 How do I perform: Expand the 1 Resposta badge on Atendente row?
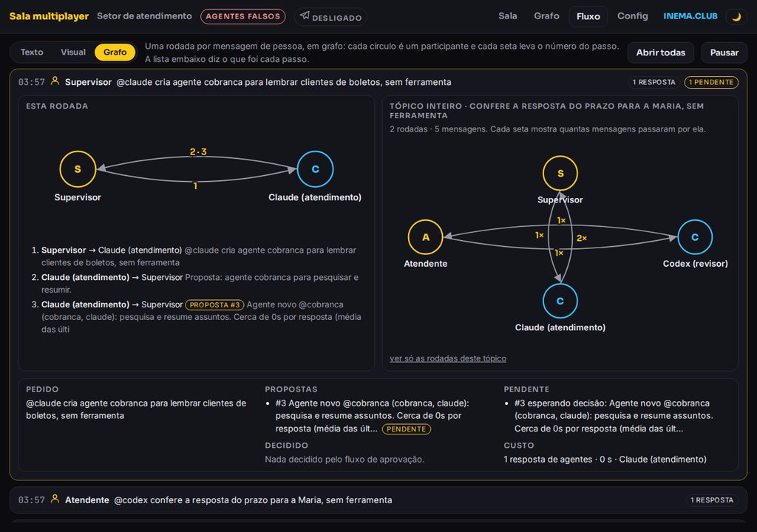coord(712,500)
